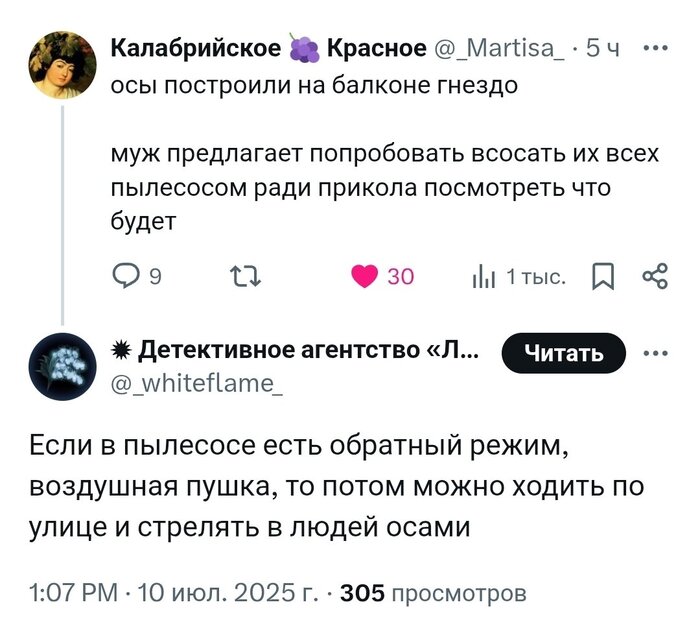Image resolution: width=700 pixels, height=635 pixels.
Task: Like the tweet with heart icon
Action: [365, 276]
